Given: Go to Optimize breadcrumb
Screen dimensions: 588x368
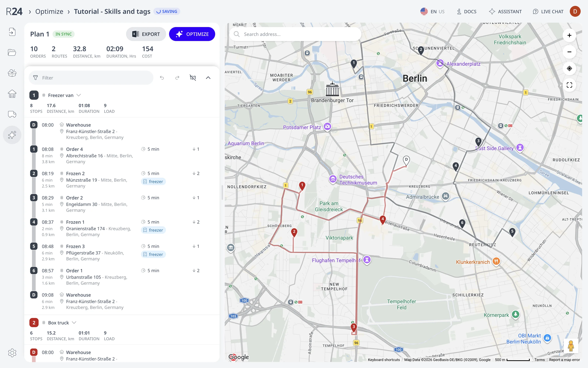Looking at the screenshot, I should pos(49,11).
